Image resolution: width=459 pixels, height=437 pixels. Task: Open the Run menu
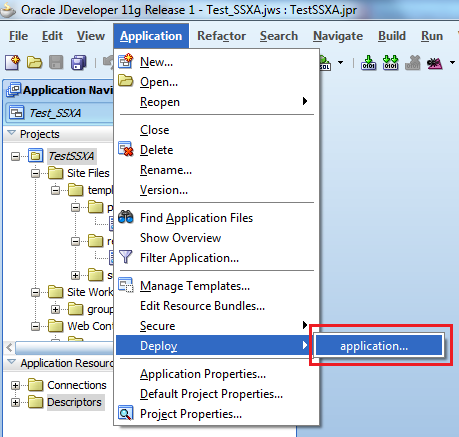click(x=432, y=36)
